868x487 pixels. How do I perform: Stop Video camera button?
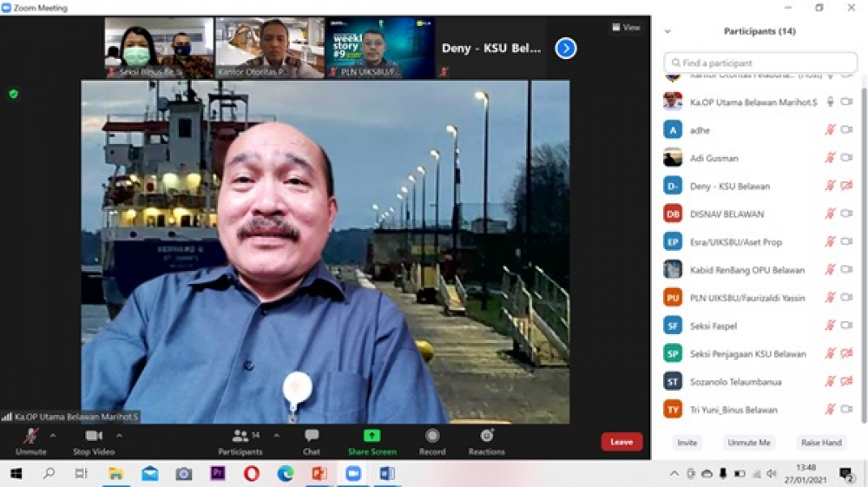(94, 442)
